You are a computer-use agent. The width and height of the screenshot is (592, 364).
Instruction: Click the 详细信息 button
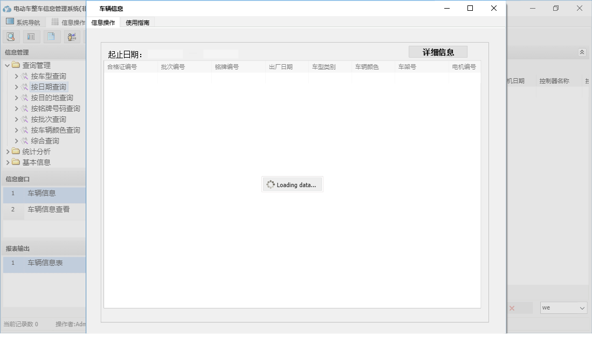coord(438,51)
